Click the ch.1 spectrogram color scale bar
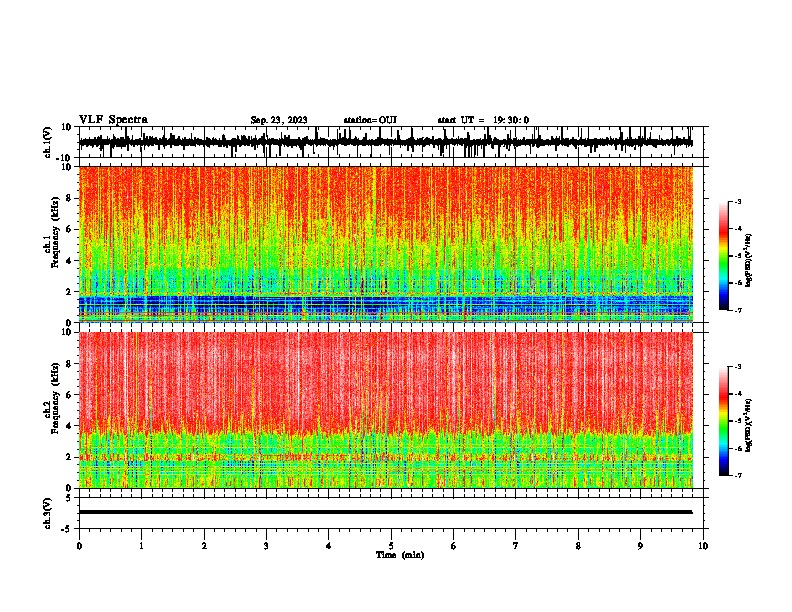Screen dimensions: 792x612 tap(724, 256)
